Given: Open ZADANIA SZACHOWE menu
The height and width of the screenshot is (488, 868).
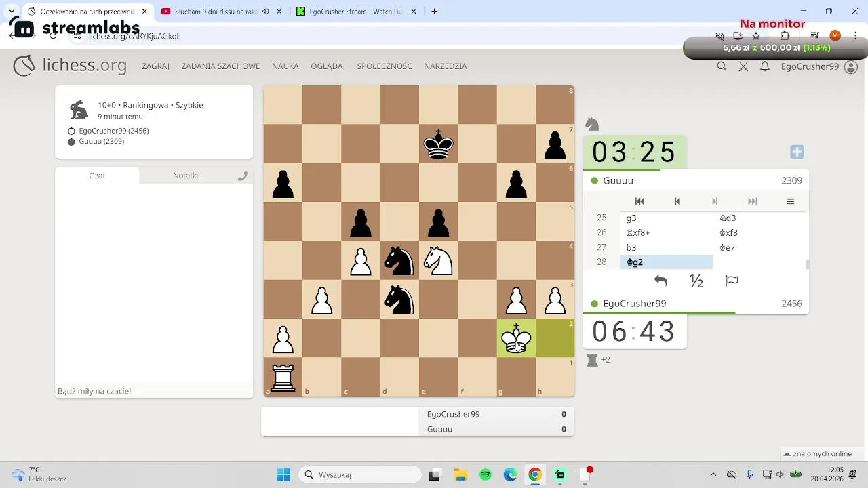Looking at the screenshot, I should [220, 66].
